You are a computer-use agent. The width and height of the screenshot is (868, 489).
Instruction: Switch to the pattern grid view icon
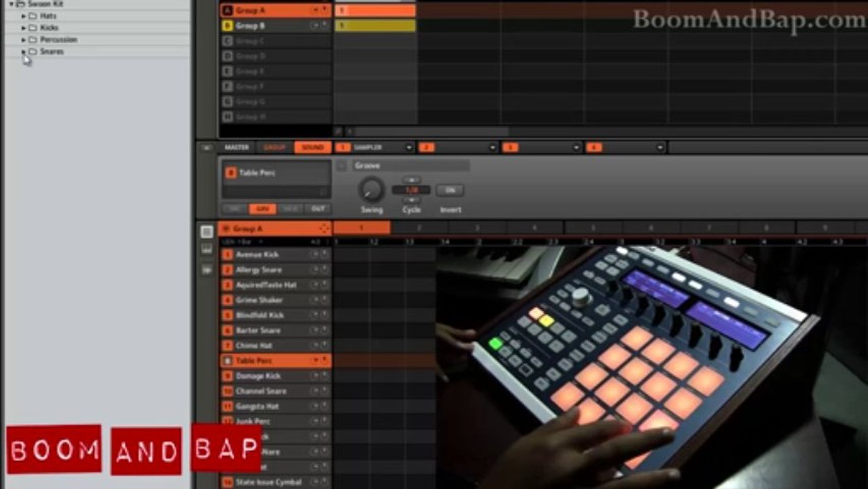coord(206,232)
